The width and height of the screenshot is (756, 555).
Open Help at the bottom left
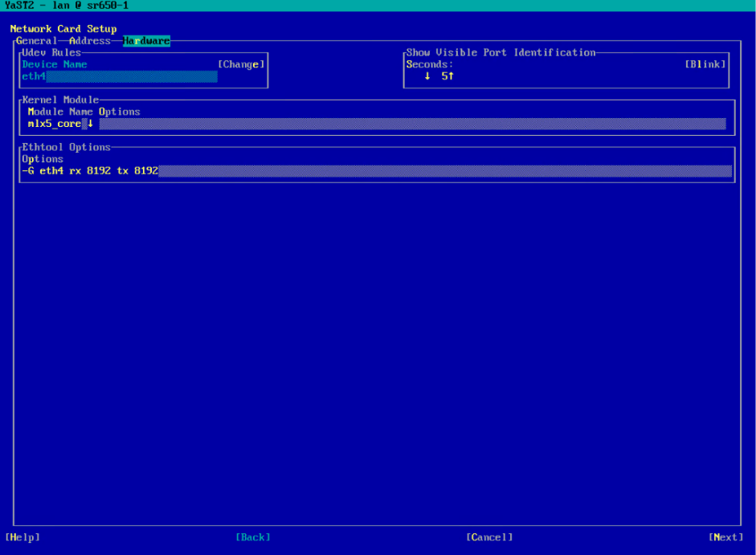pos(22,537)
